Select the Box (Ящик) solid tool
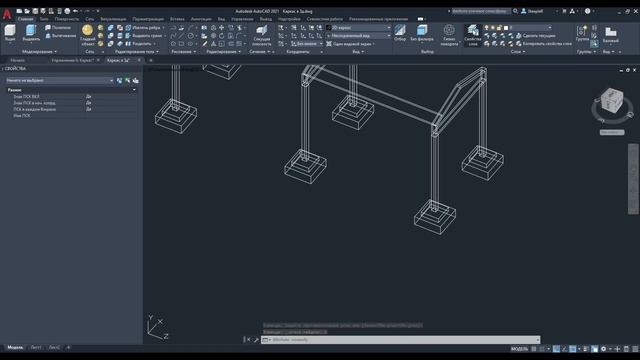This screenshot has width=640, height=360. click(10, 33)
